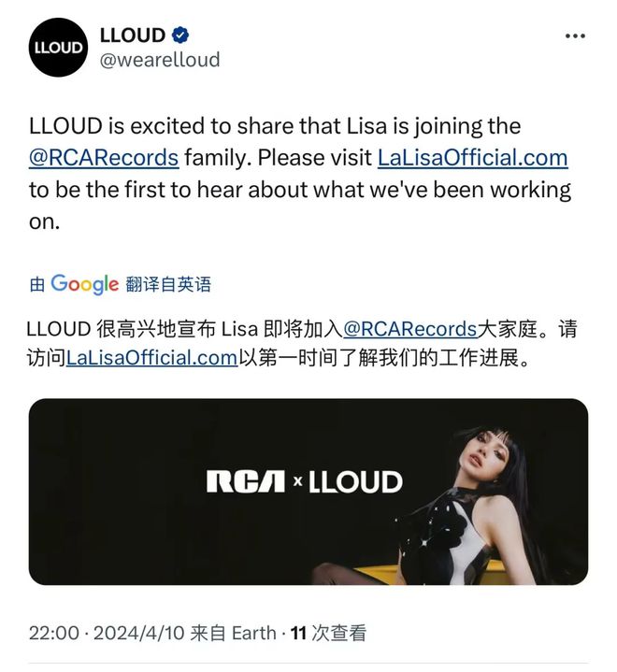Click the blue verified badge
The width and height of the screenshot is (617, 672).
(x=180, y=36)
